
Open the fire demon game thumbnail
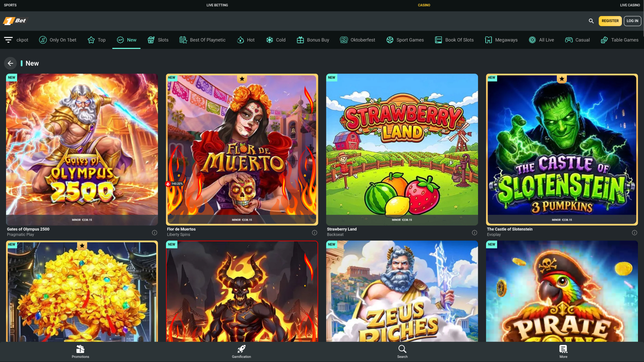coord(242,291)
